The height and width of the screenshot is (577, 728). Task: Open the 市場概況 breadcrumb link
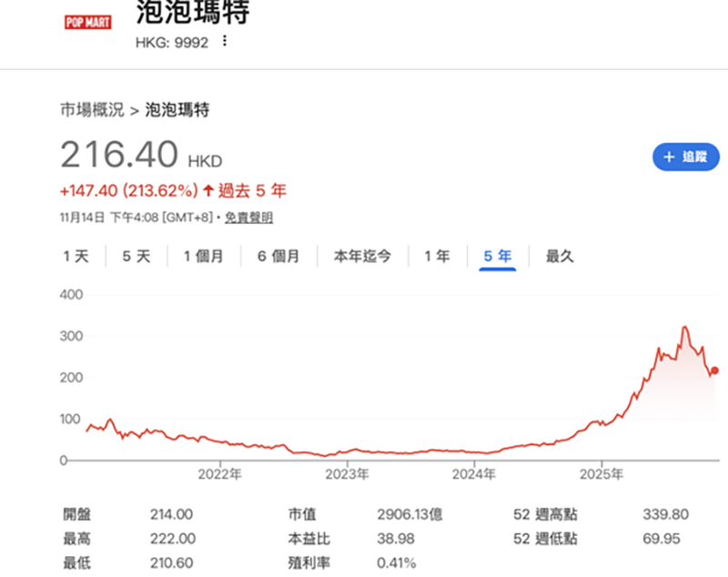click(x=92, y=110)
